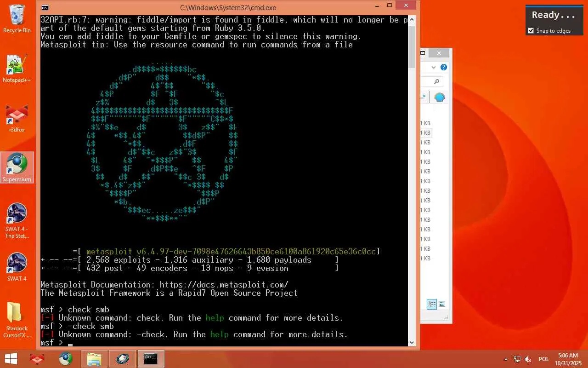
Task: Open the r3dfox desktop shortcut
Action: tap(17, 118)
